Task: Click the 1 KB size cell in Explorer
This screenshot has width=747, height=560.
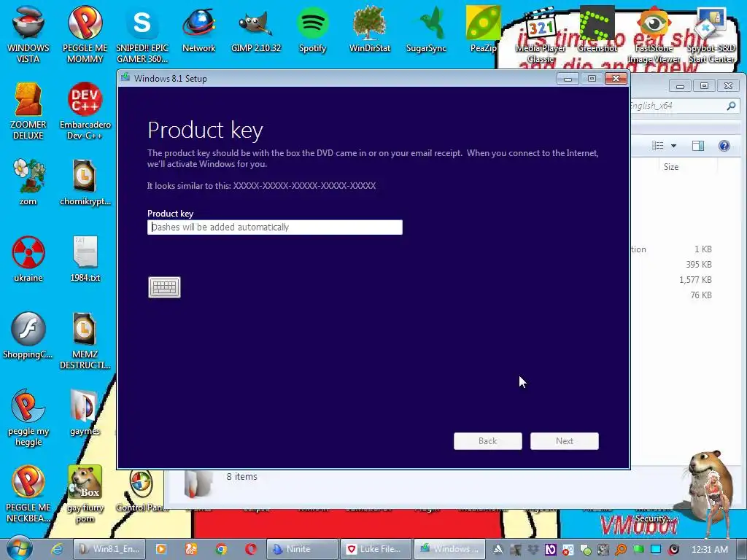Action: tap(703, 249)
